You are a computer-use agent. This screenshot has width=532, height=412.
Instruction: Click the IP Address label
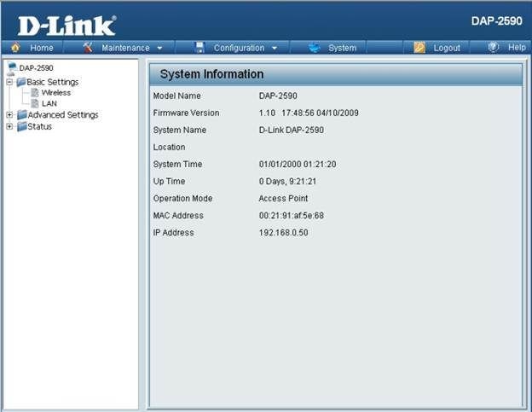(x=173, y=233)
